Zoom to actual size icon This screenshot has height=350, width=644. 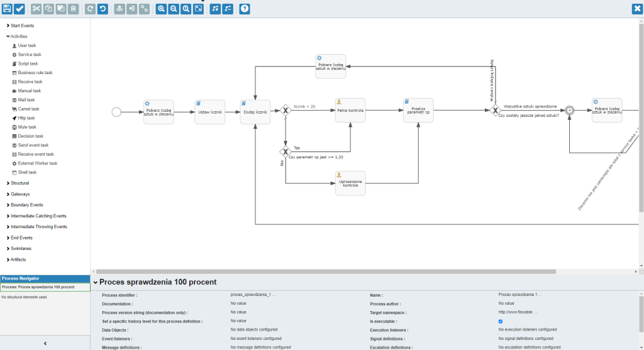click(x=186, y=9)
